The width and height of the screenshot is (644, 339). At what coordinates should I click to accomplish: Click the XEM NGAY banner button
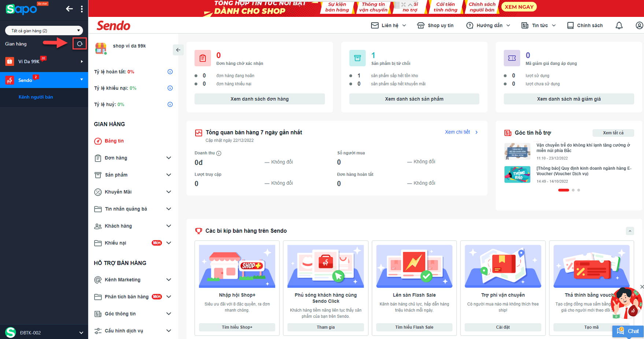click(519, 7)
